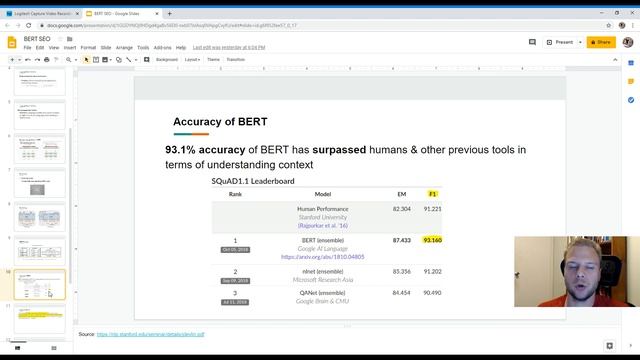Reload the page in Chrome
The width and height of the screenshot is (640, 360).
29,25
